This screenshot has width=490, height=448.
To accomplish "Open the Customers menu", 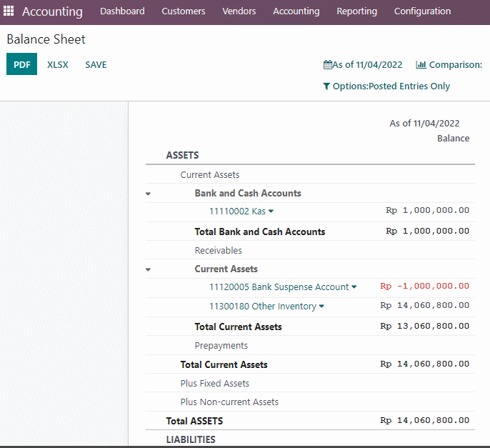I will pyautogui.click(x=184, y=11).
